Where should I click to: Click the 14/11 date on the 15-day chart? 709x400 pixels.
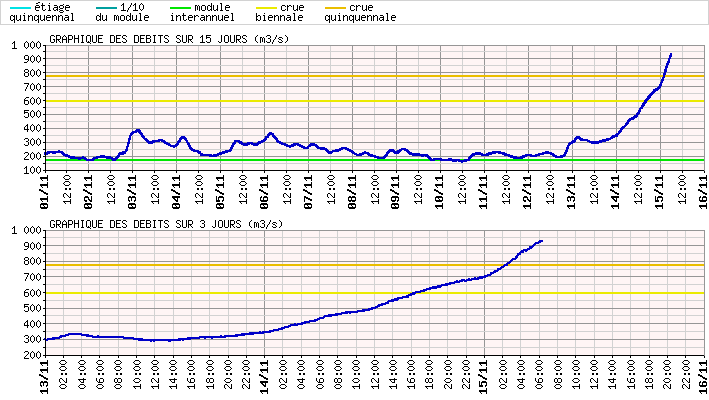(616, 193)
